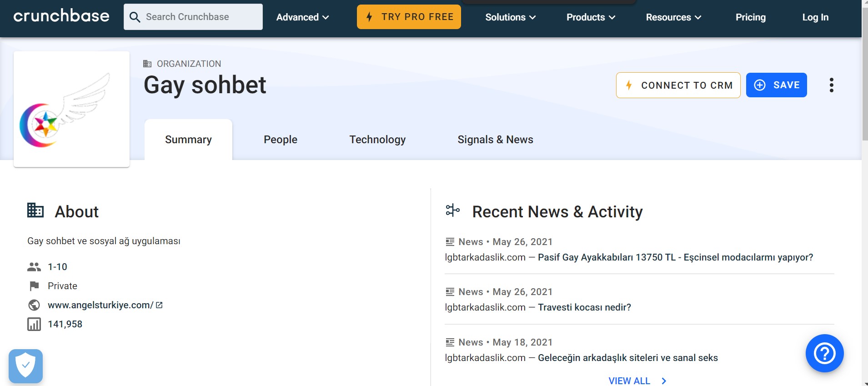Click the search magnifier icon
Screen dimensions: 868x386
pyautogui.click(x=135, y=17)
